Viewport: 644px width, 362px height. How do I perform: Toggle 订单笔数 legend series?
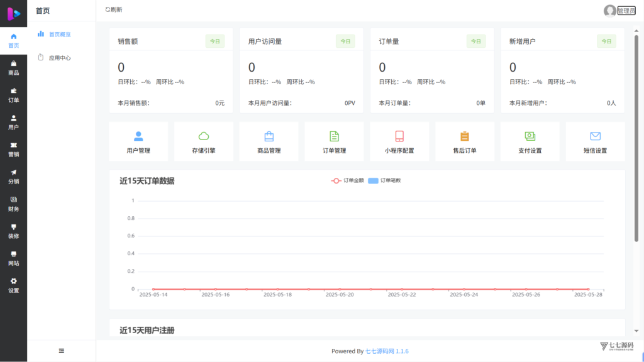point(384,180)
